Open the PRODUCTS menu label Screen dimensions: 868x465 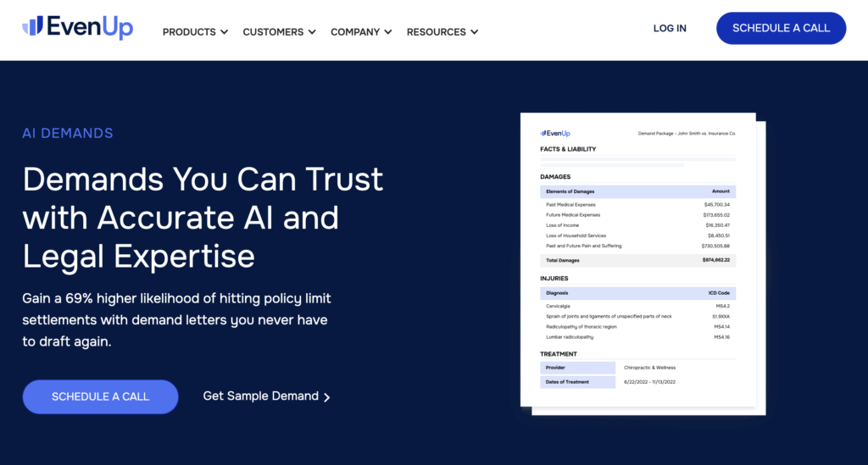coord(189,32)
